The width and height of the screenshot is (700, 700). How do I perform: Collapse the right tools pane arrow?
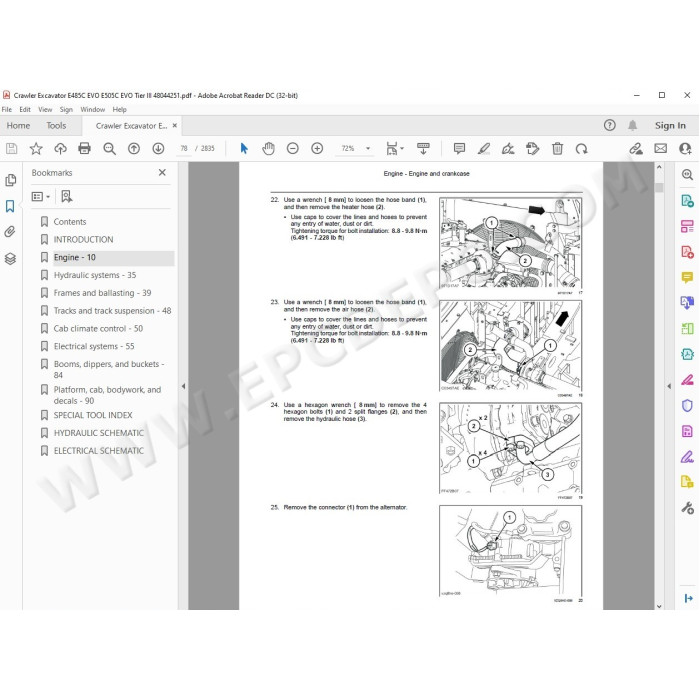click(669, 386)
